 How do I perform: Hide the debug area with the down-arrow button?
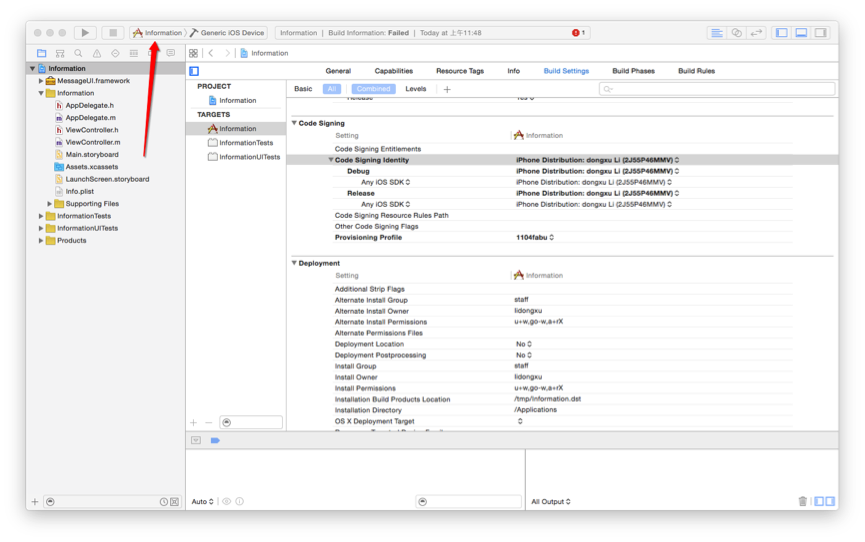[x=196, y=440]
